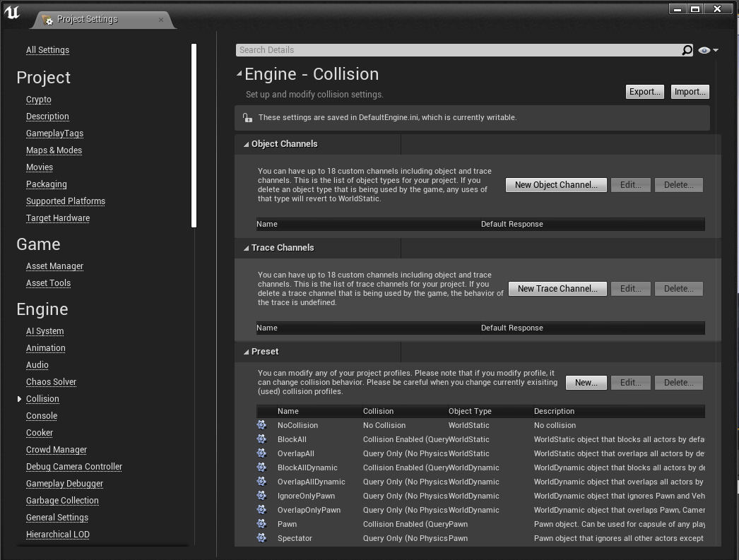
Task: Collapse the Object Channels section
Action: point(246,144)
